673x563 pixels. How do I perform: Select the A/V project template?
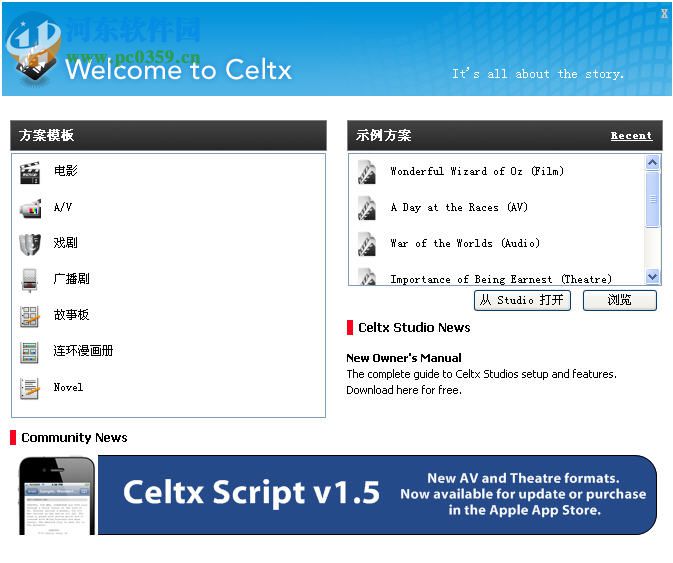[63, 207]
